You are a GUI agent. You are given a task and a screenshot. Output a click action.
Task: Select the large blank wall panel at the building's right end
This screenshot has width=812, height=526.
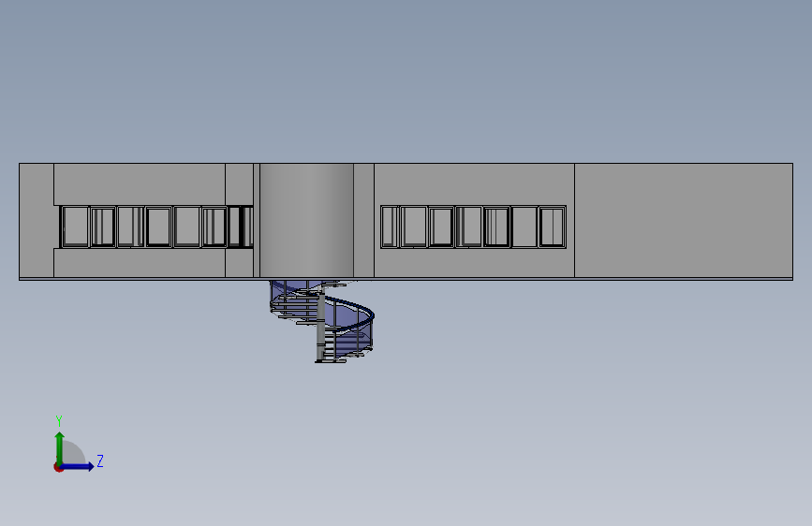pyautogui.click(x=683, y=221)
